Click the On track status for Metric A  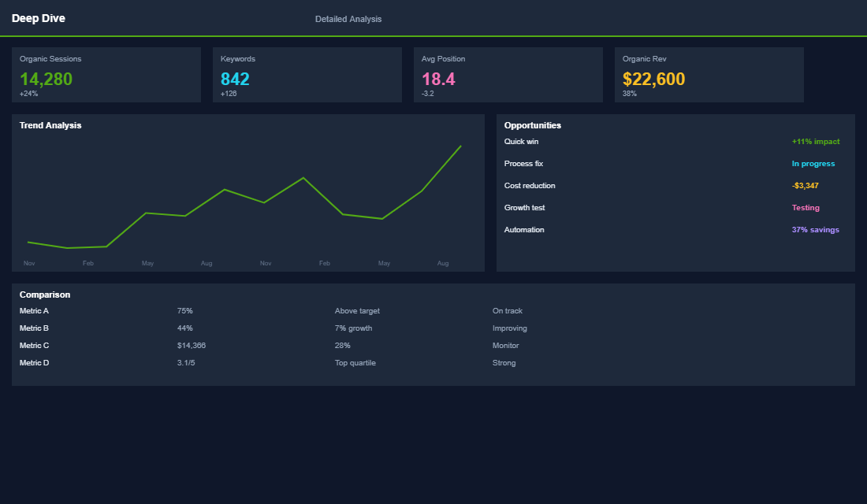pos(505,310)
